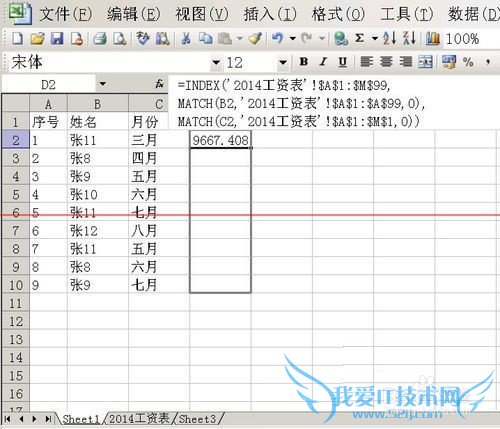The height and width of the screenshot is (429, 500).
Task: Toggle Underline formatting
Action: (343, 62)
